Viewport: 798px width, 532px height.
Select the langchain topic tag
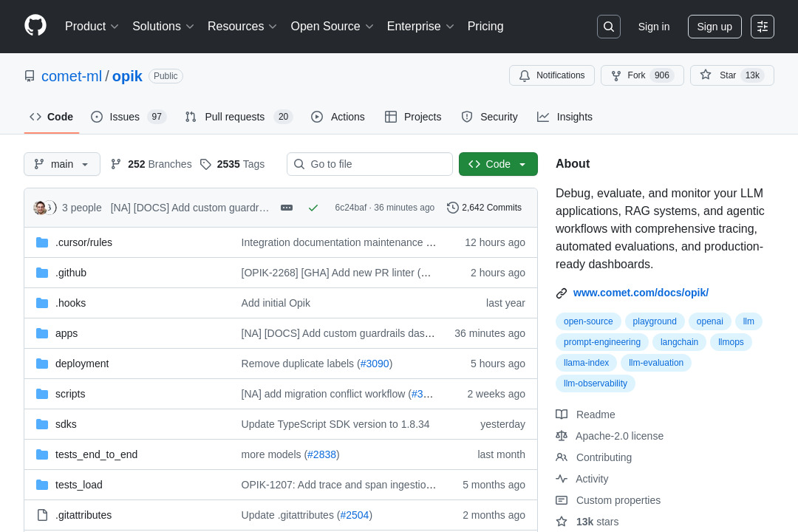pyautogui.click(x=679, y=342)
